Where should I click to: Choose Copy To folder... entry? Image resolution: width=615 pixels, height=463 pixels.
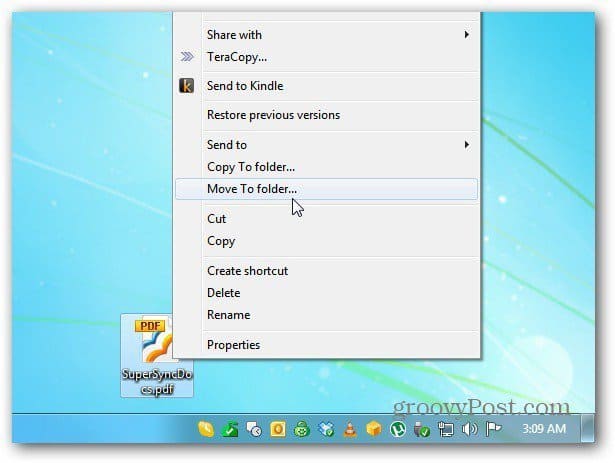(326, 167)
